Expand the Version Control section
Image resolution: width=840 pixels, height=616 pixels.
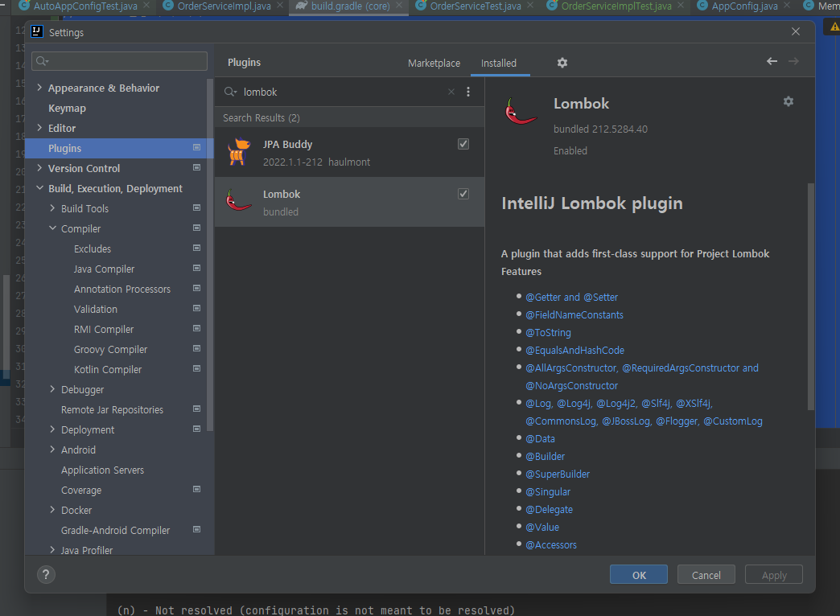coord(39,167)
